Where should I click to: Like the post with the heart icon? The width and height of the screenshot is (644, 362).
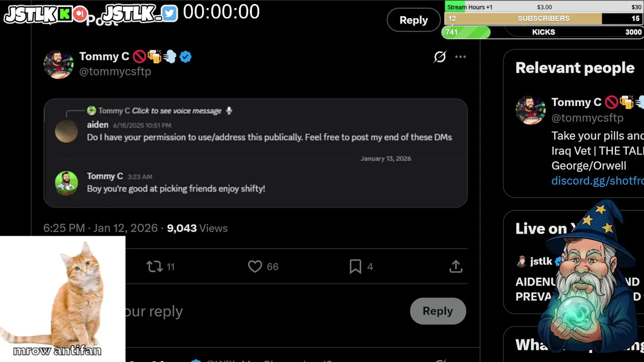(255, 266)
